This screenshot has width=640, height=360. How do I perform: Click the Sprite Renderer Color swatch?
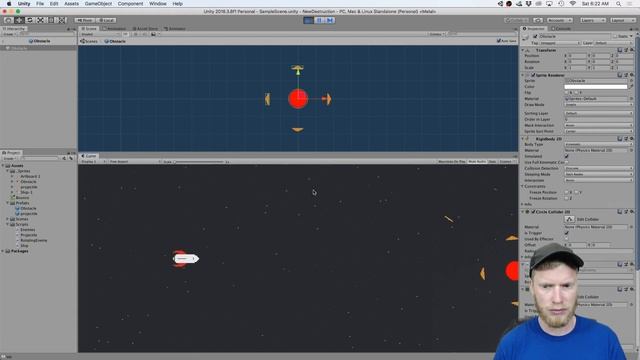pyautogui.click(x=596, y=87)
